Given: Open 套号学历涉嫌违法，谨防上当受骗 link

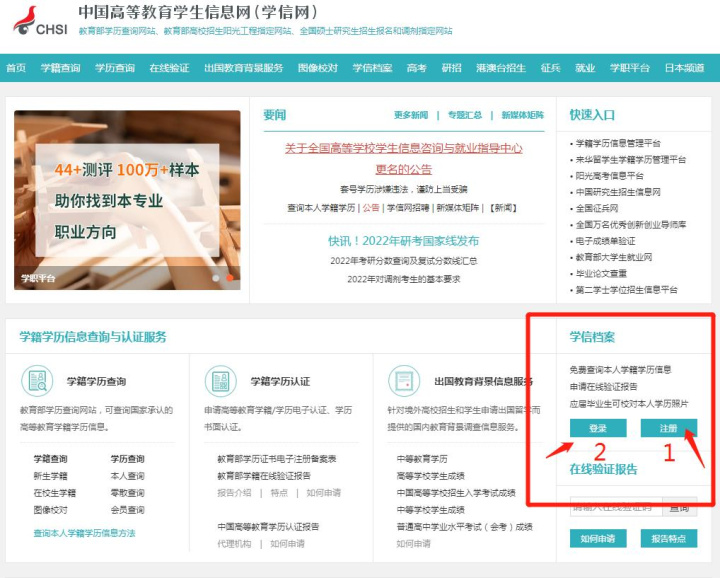Looking at the screenshot, I should 404,189.
